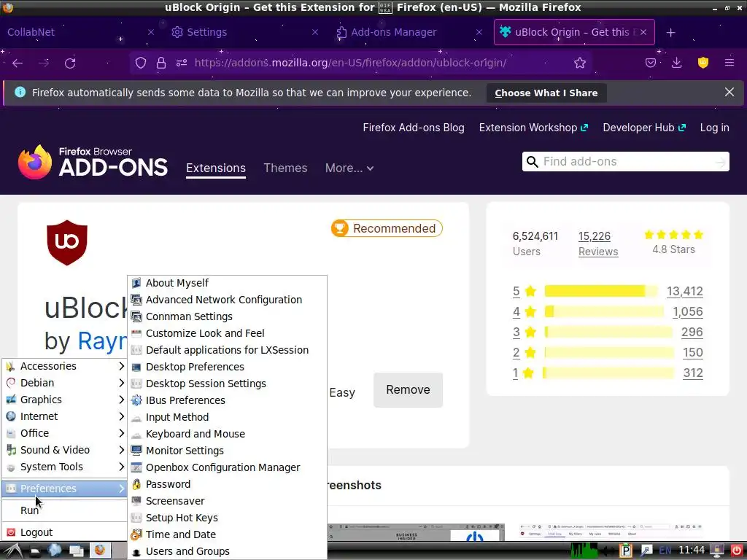Click the red power icon in tray
This screenshot has width=747, height=560.
[x=737, y=551]
